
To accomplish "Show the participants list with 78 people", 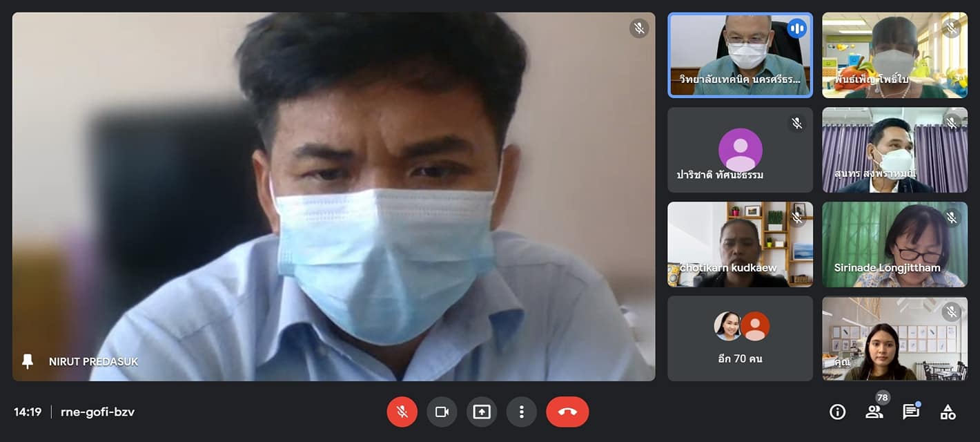I will pos(874,412).
